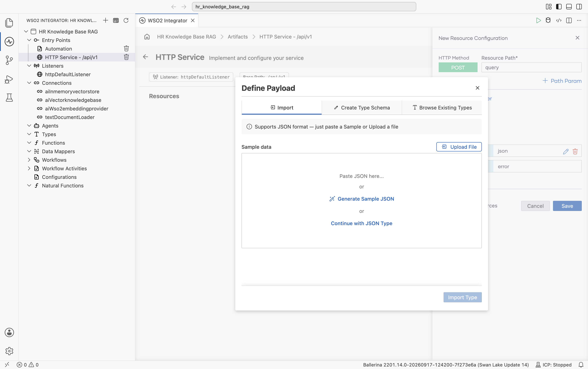Start debugging with the bug icon
588x369 pixels.
coord(548,20)
